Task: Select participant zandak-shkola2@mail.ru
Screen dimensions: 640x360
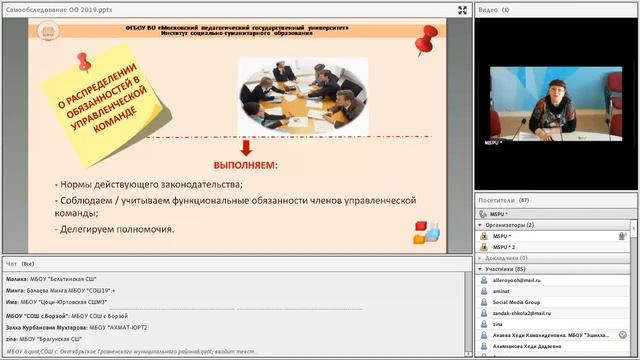Action: [x=553, y=313]
